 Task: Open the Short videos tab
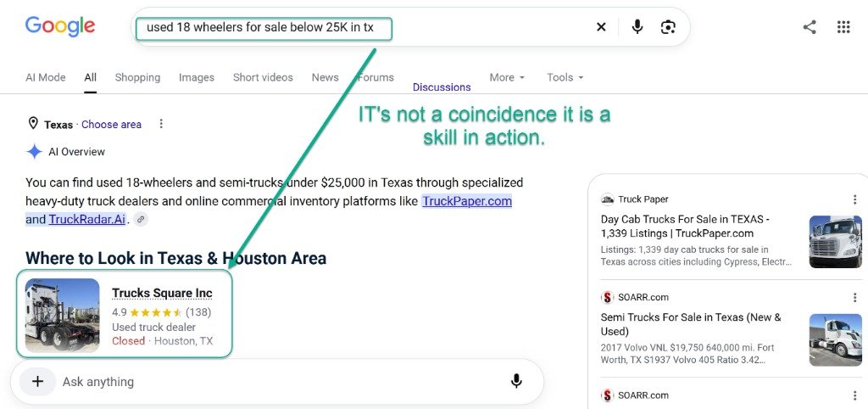(263, 77)
